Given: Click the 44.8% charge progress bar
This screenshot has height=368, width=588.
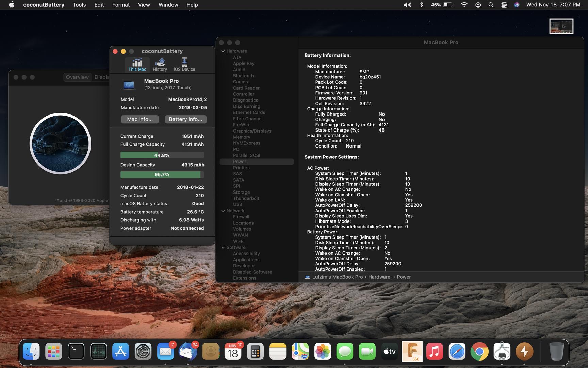Looking at the screenshot, I should [x=162, y=155].
